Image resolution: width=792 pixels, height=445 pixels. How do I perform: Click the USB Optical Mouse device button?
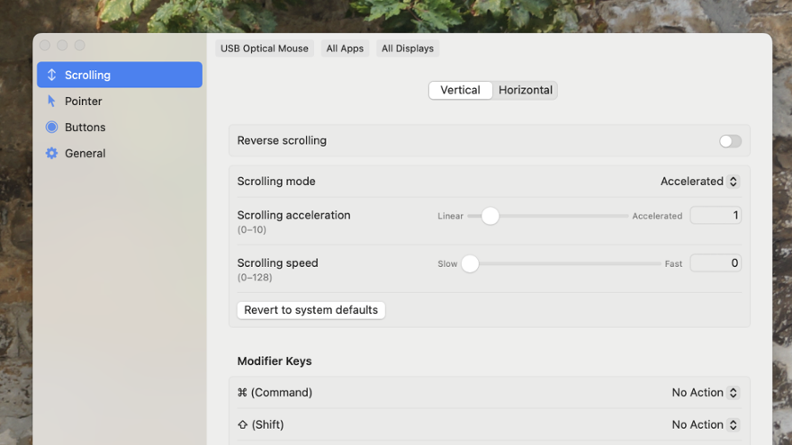pyautogui.click(x=265, y=48)
